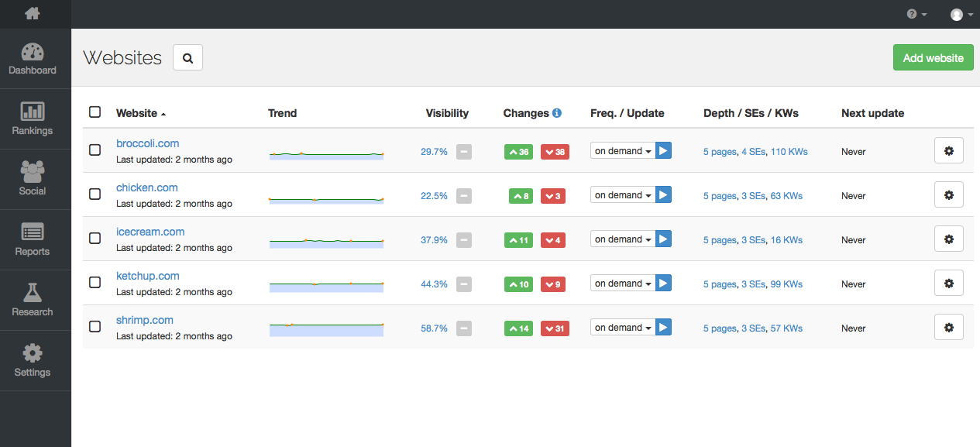Click the Add website button
Screen dimensions: 980x447
click(x=933, y=57)
